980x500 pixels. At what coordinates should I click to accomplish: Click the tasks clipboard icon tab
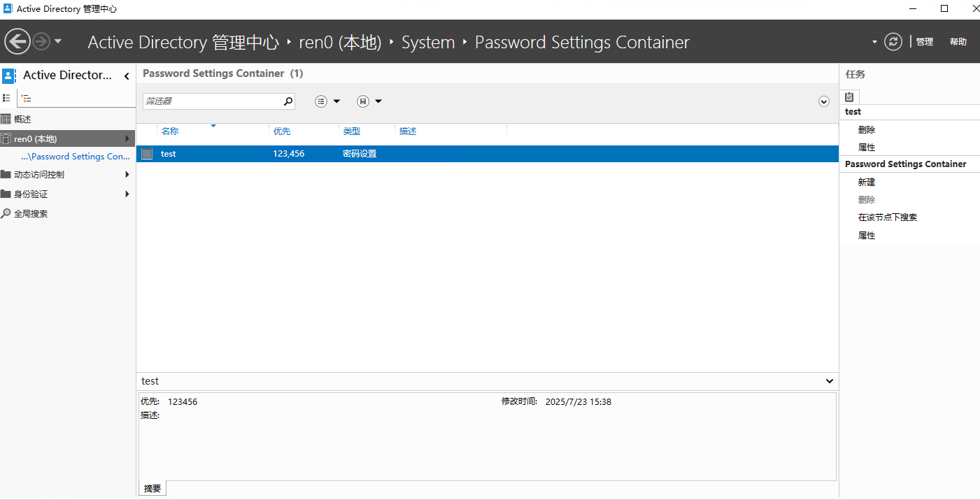point(849,97)
